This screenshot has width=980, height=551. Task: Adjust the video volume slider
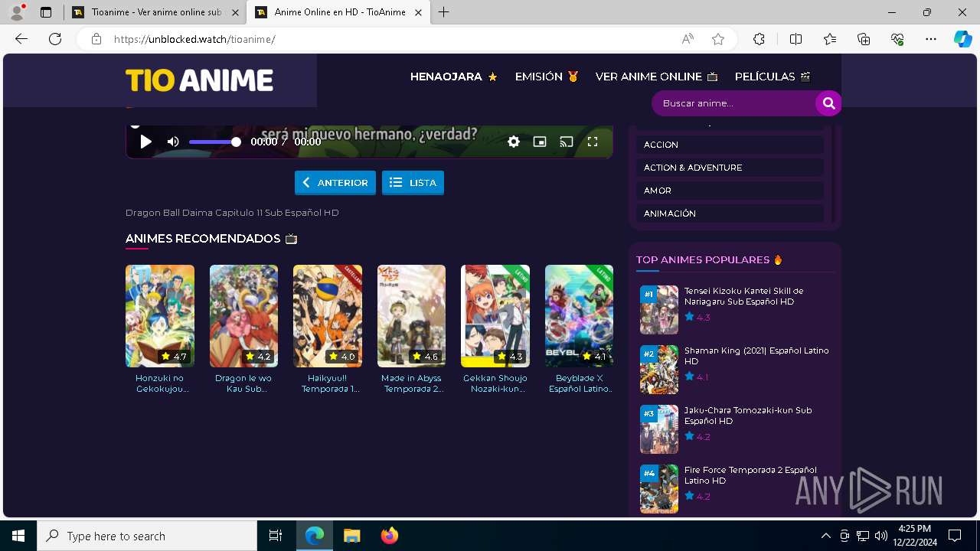(x=214, y=142)
